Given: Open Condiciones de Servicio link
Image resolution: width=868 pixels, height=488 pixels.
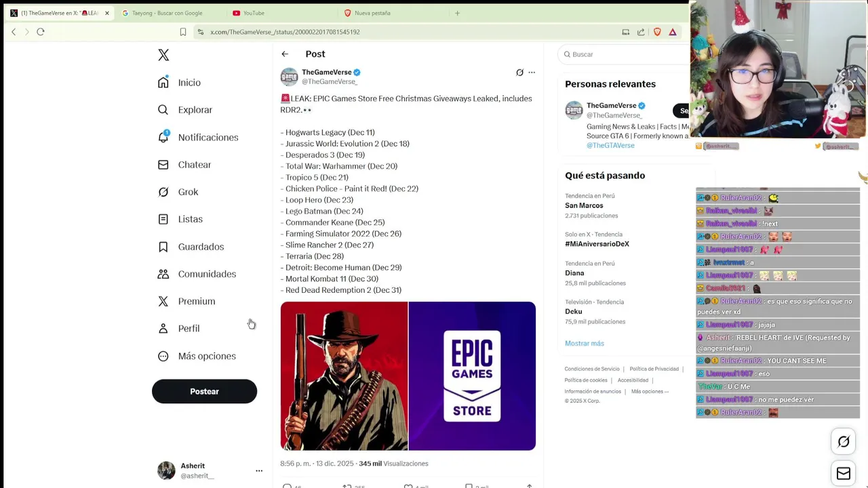Looking at the screenshot, I should tap(592, 369).
